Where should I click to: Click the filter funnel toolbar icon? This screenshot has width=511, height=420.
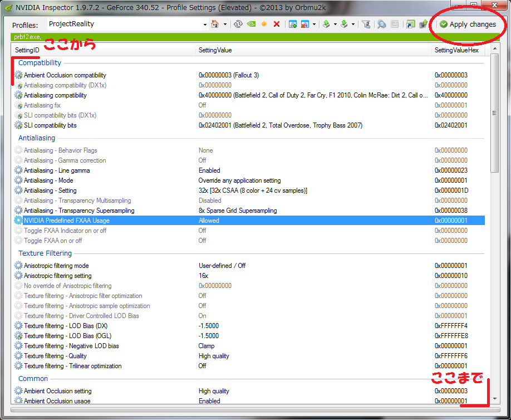(x=366, y=25)
